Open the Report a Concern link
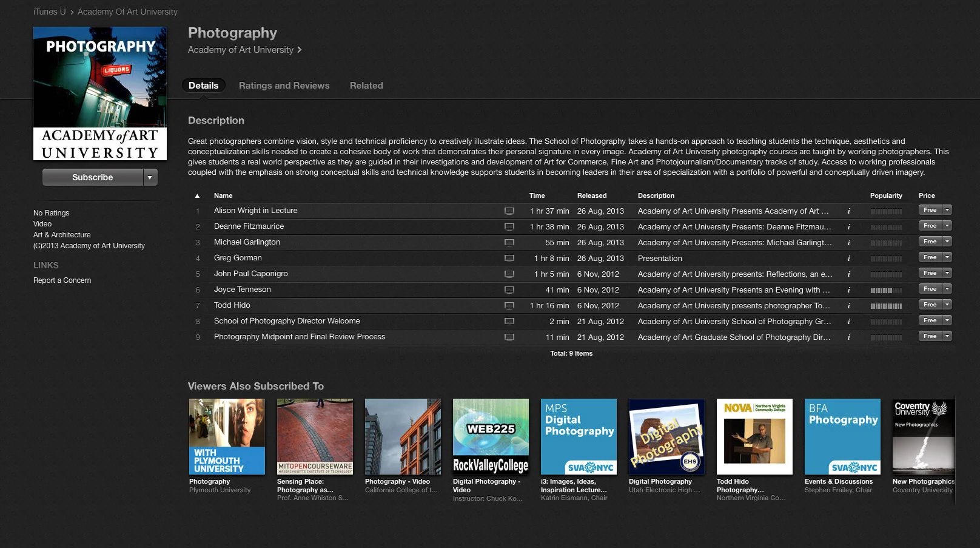Viewport: 980px width, 548px height. click(61, 280)
